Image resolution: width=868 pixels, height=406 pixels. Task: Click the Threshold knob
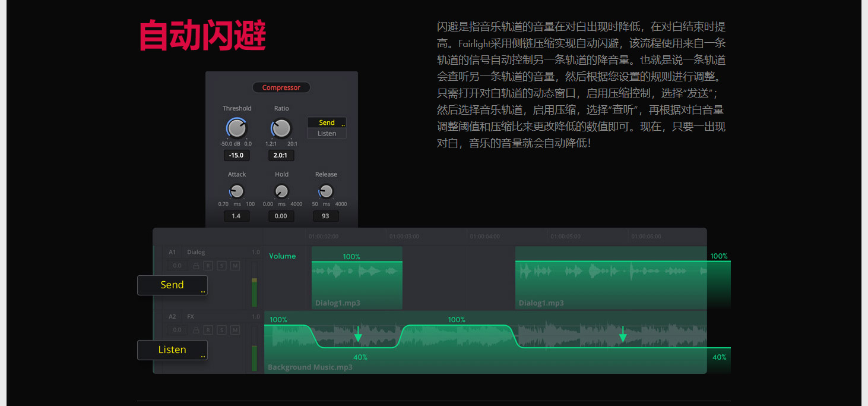click(236, 128)
